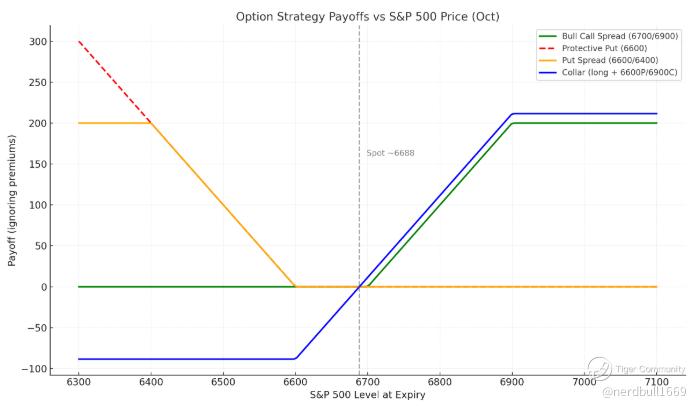Click the gray dashed vertical spot line
699x407 pixels.
[x=359, y=220]
